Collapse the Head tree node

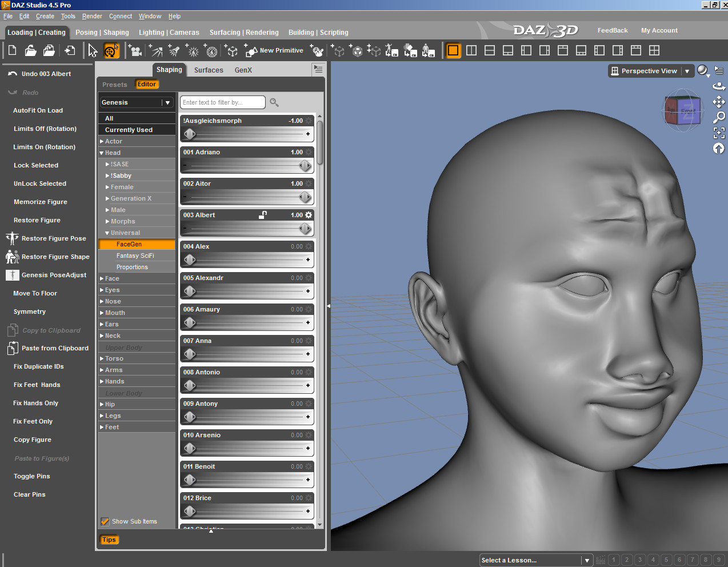(102, 153)
